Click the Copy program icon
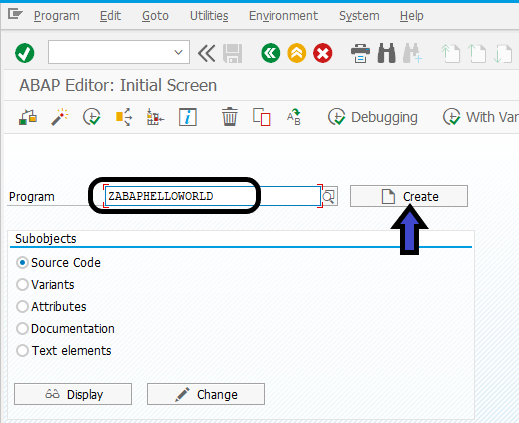Image resolution: width=519 pixels, height=423 pixels. [262, 117]
